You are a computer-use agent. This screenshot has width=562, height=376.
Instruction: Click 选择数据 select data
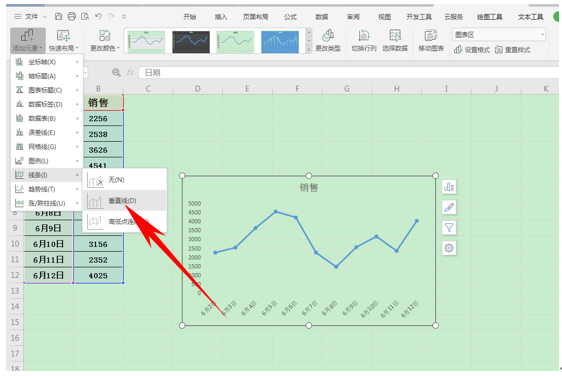click(x=395, y=40)
